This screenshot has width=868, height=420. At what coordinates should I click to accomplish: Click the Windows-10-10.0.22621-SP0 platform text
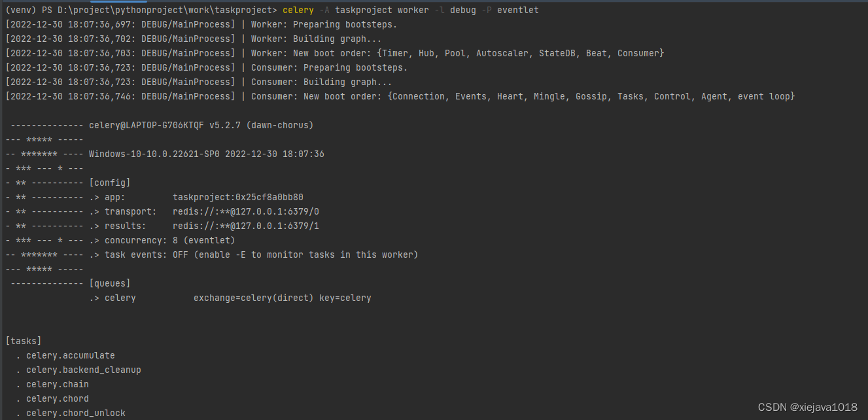coord(154,154)
